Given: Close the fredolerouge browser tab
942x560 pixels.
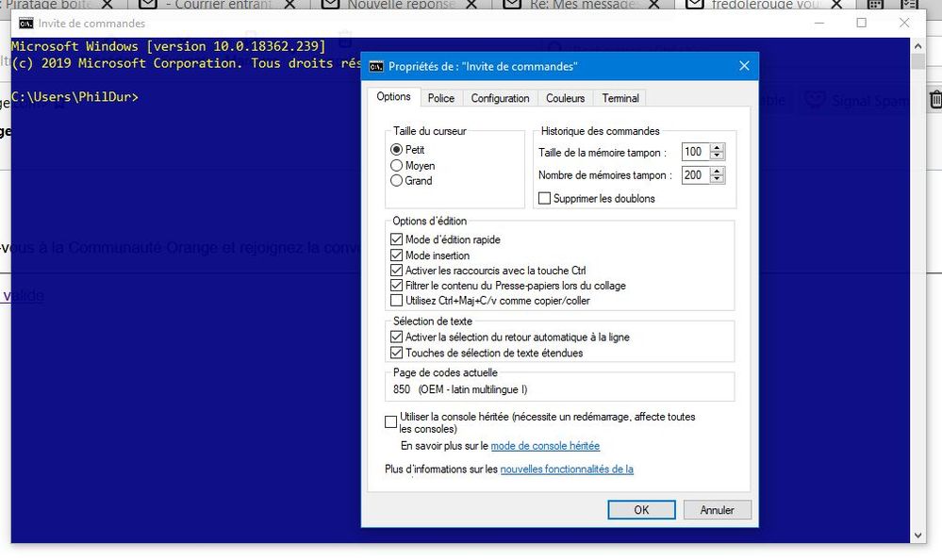Looking at the screenshot, I should point(836,5).
